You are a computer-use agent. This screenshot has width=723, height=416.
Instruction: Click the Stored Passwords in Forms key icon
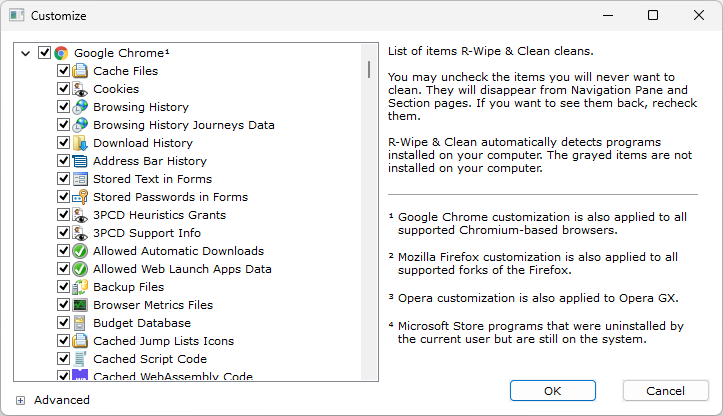point(80,197)
